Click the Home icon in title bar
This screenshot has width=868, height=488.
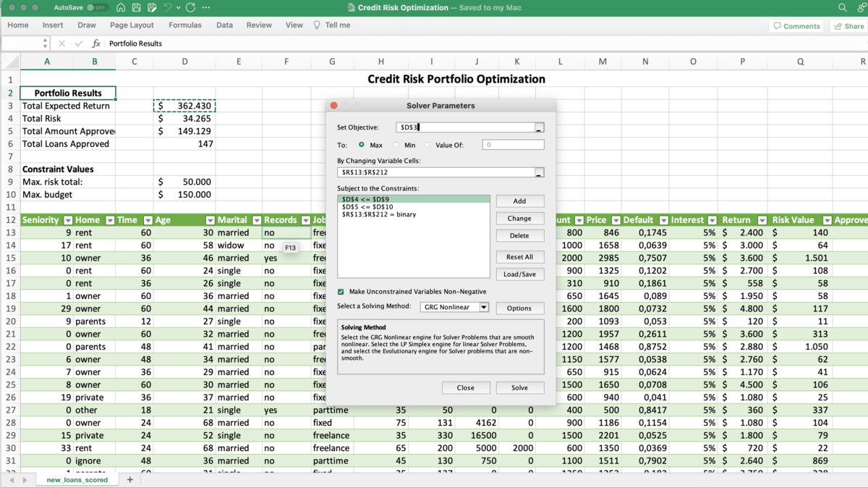coord(119,7)
